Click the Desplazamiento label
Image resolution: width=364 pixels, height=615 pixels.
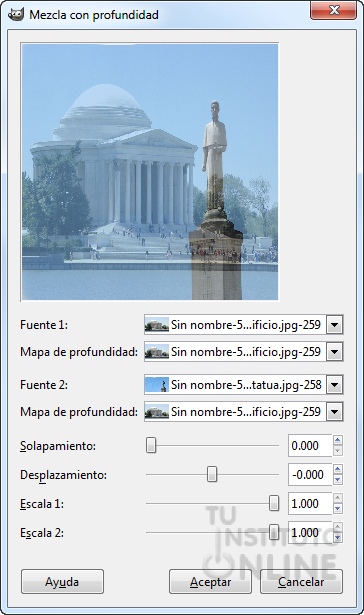click(64, 475)
